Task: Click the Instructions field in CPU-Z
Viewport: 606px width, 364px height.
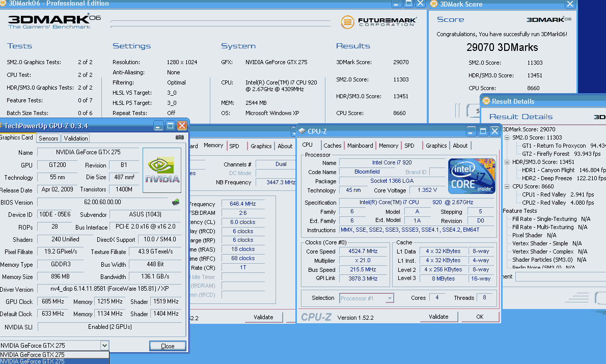Action: [x=417, y=230]
